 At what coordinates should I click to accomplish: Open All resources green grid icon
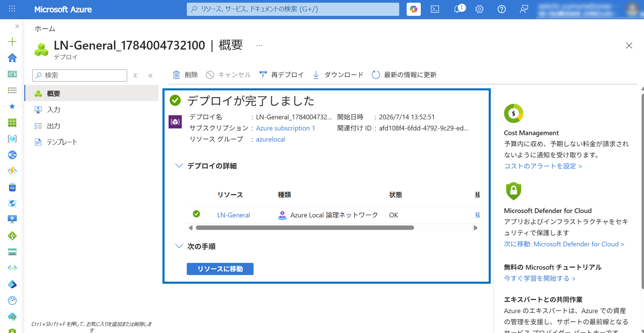[x=12, y=122]
